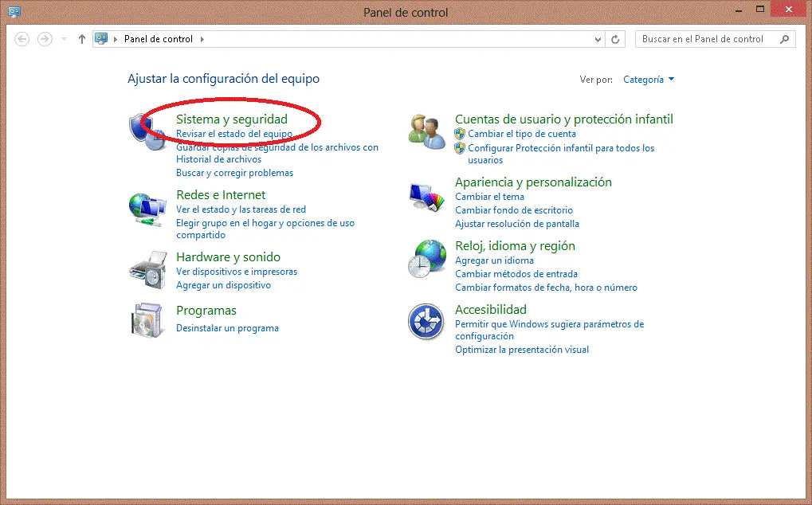Open Programas category heading

[206, 311]
